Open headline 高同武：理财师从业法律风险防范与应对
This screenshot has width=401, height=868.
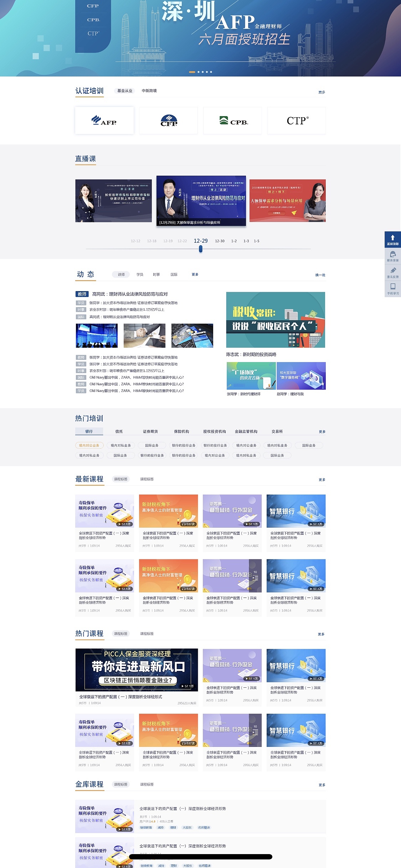(x=130, y=294)
